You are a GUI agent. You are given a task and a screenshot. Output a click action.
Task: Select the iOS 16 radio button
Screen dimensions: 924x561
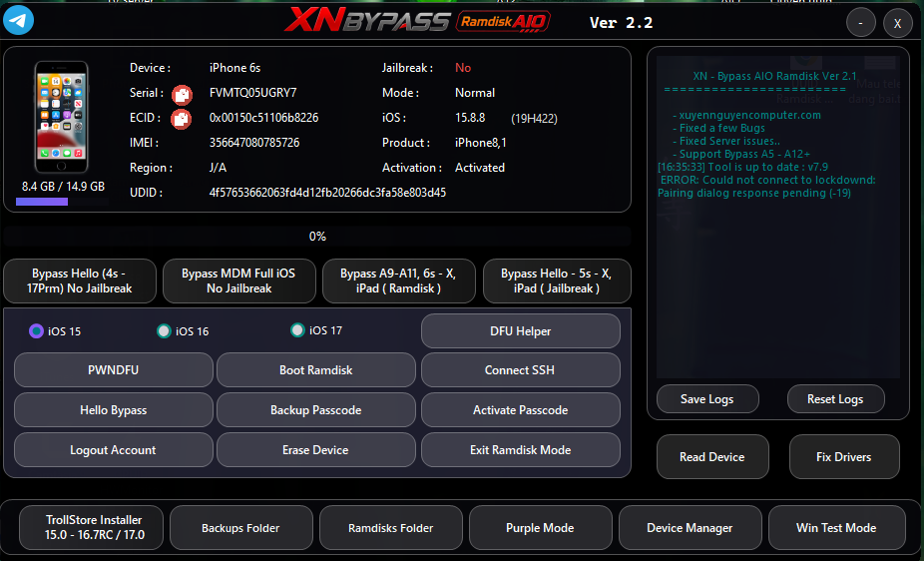pos(164,331)
